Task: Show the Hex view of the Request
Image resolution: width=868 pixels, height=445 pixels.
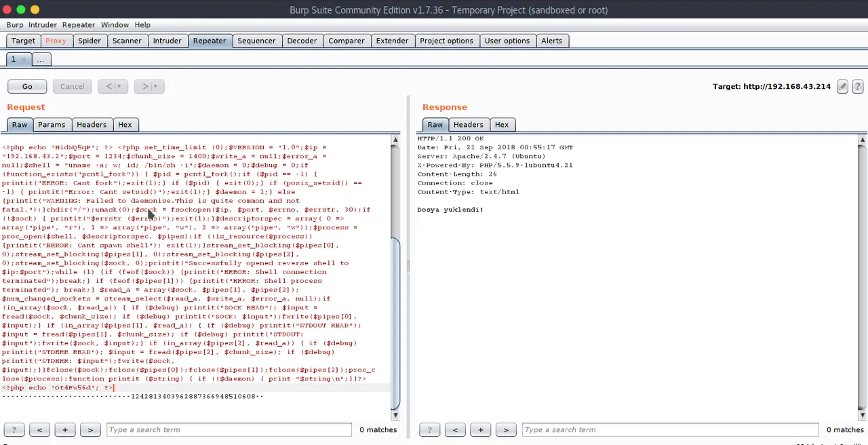Action: coord(125,125)
